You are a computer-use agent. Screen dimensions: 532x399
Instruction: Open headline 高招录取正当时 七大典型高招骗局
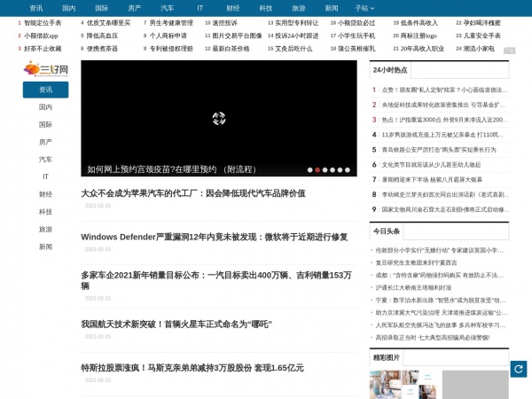433,338
